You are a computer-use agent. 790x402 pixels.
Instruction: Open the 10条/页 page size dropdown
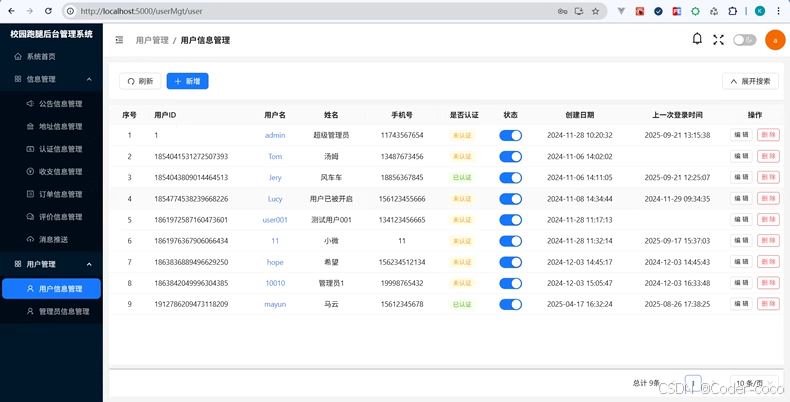(x=754, y=383)
